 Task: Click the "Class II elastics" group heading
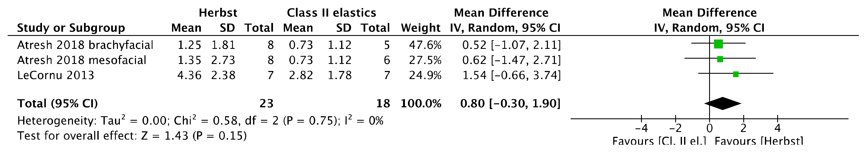pos(331,13)
